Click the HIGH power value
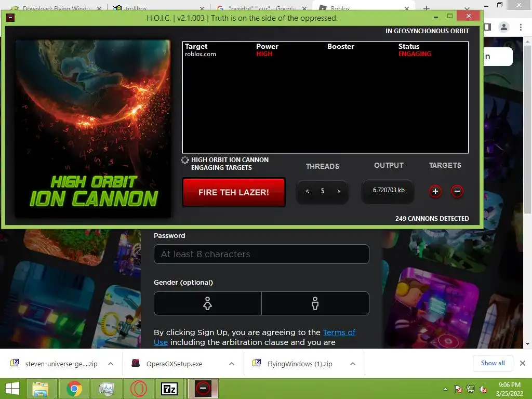532x399 pixels. click(x=264, y=54)
